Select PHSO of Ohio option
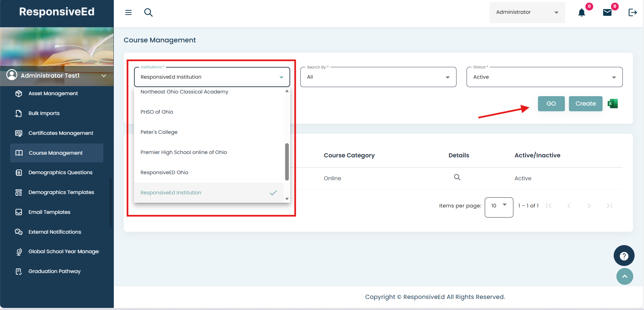The height and width of the screenshot is (310, 644). (157, 112)
